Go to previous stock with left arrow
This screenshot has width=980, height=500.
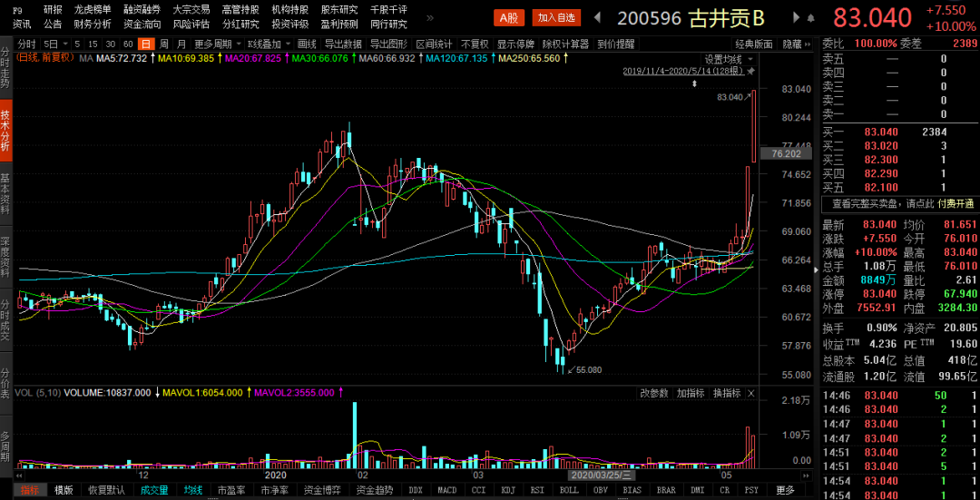click(597, 17)
